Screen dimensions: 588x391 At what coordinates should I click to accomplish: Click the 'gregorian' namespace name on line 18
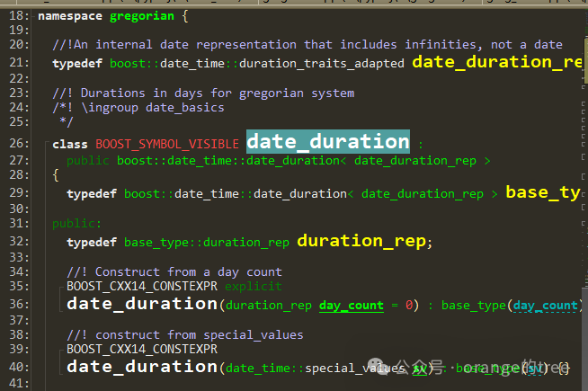142,16
